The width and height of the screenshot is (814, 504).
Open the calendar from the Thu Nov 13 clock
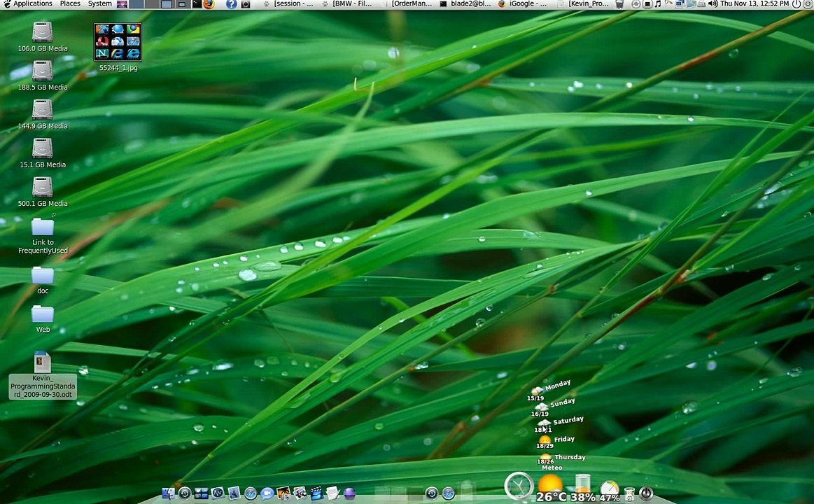tap(755, 3)
